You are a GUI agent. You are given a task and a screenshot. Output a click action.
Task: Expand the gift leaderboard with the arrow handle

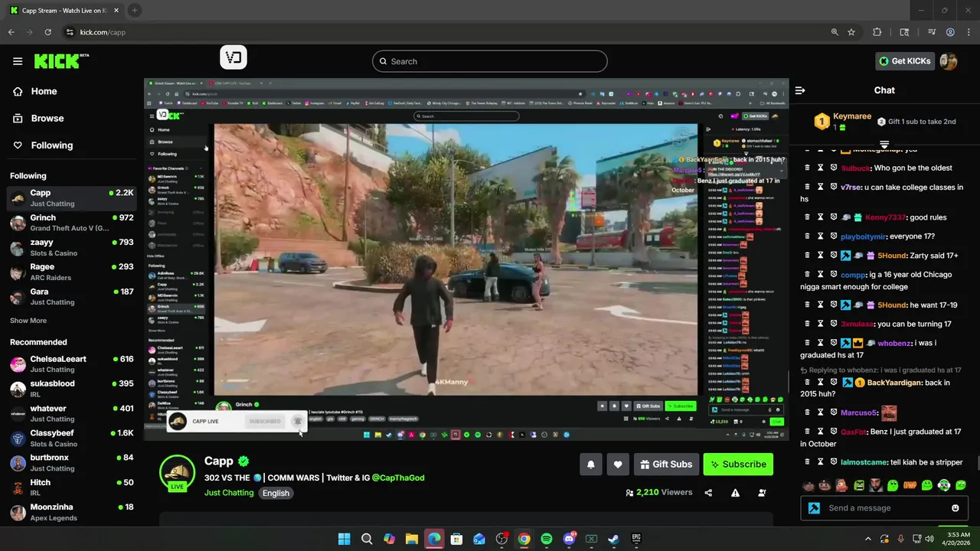click(884, 144)
